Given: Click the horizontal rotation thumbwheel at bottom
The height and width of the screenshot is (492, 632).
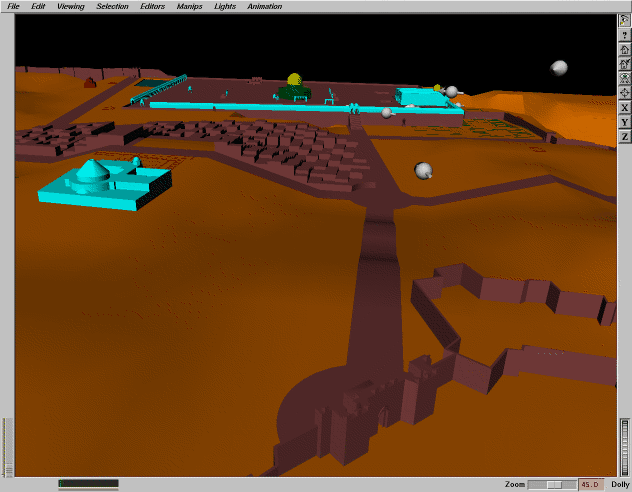Looking at the screenshot, I should (x=88, y=484).
